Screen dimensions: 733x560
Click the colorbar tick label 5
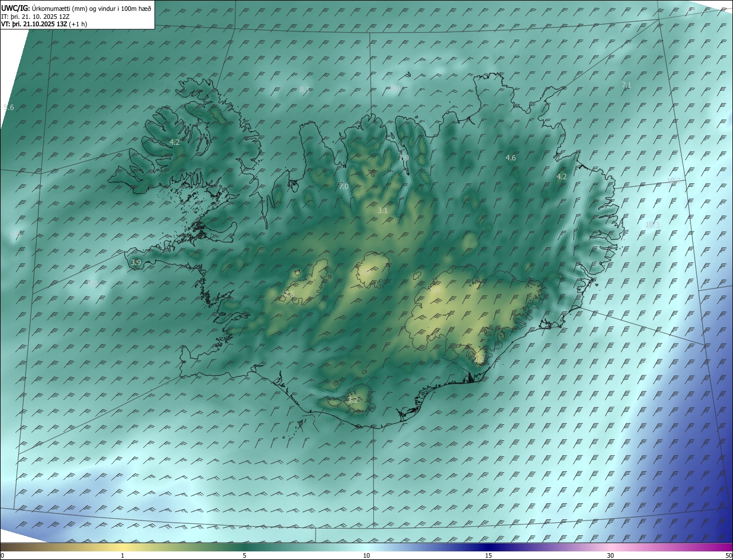point(245,555)
